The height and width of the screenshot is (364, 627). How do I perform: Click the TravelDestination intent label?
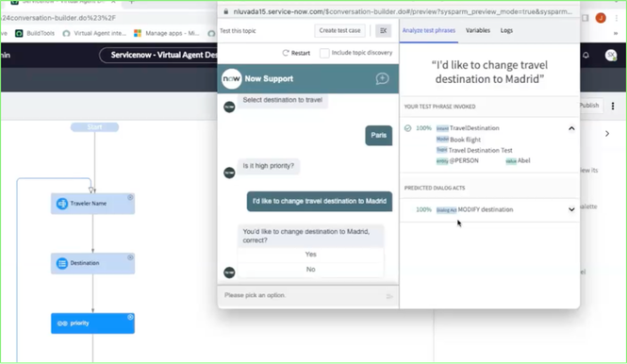tap(474, 128)
